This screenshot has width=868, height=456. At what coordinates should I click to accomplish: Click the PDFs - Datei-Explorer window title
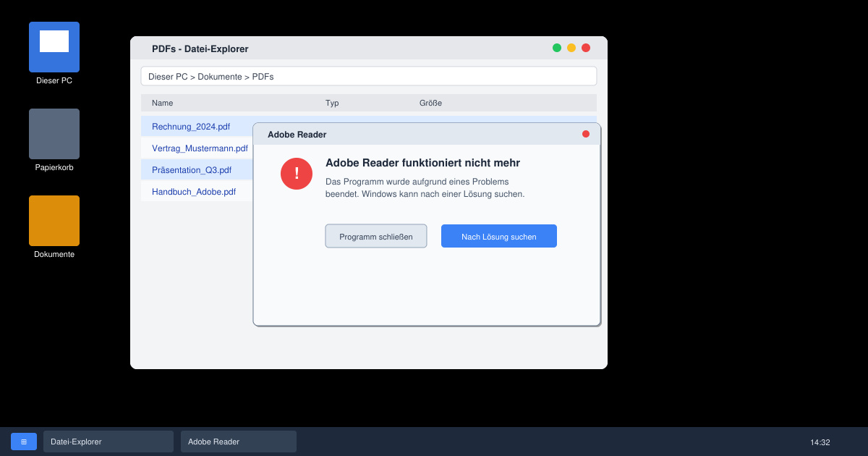pos(200,48)
